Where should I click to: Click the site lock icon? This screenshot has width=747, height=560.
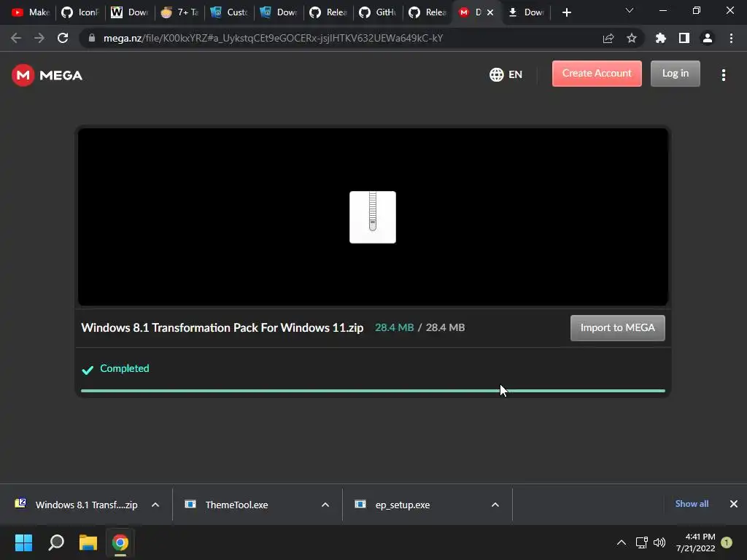(x=92, y=38)
